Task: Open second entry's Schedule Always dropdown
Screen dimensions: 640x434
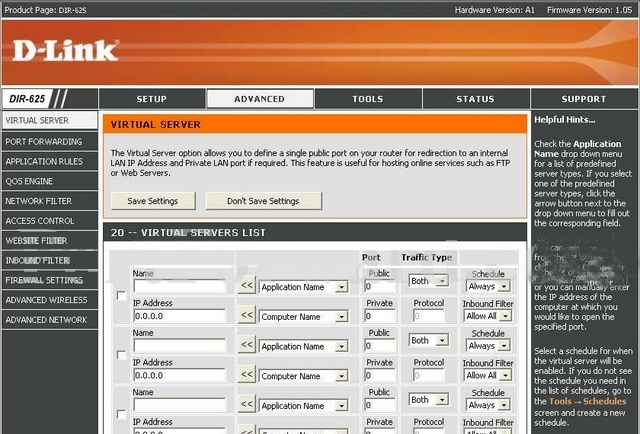Action: tap(488, 346)
